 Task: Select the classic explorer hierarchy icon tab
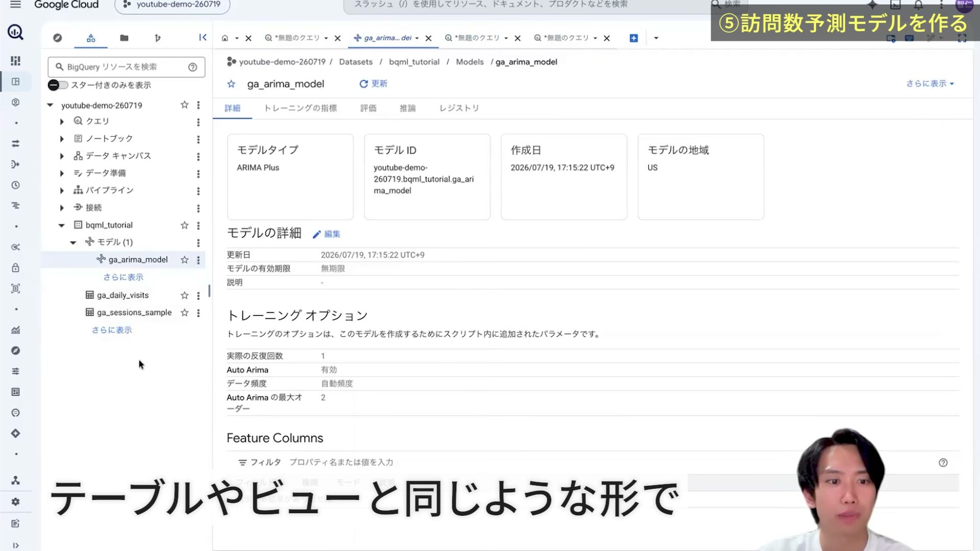[x=91, y=38]
